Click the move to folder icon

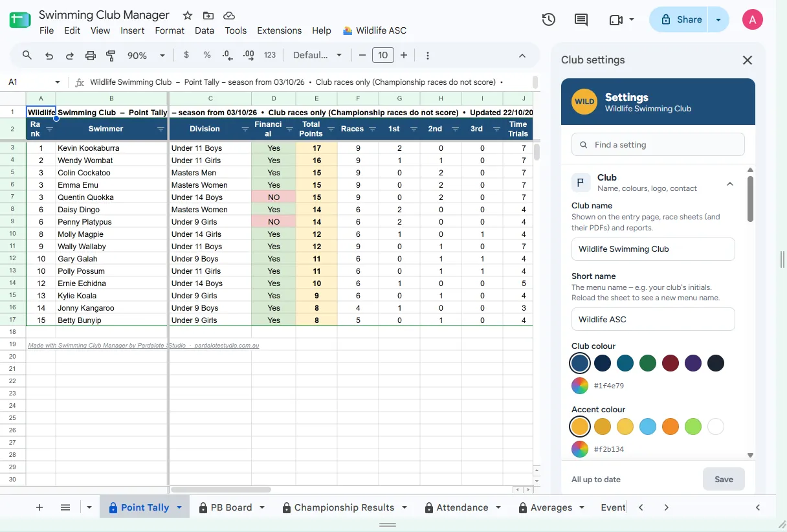(x=208, y=16)
